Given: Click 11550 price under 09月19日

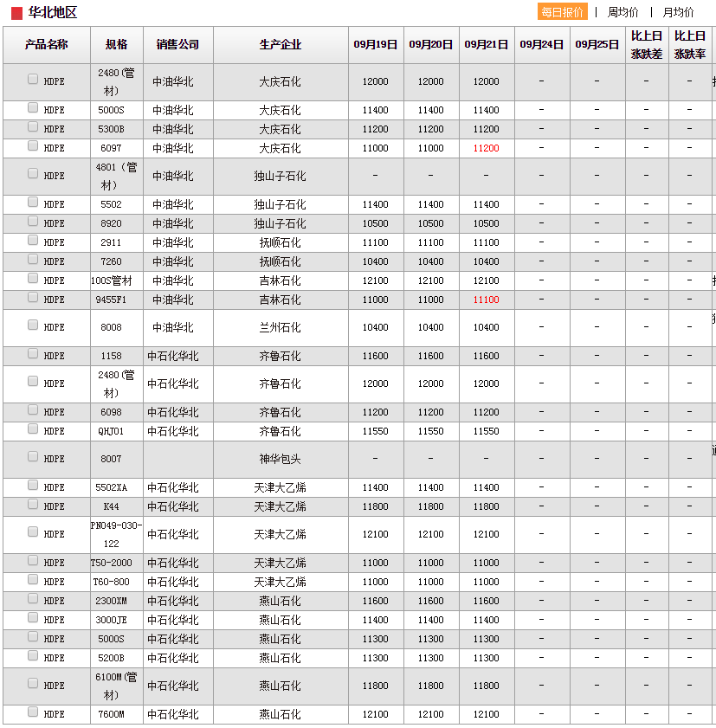Looking at the screenshot, I should [375, 431].
